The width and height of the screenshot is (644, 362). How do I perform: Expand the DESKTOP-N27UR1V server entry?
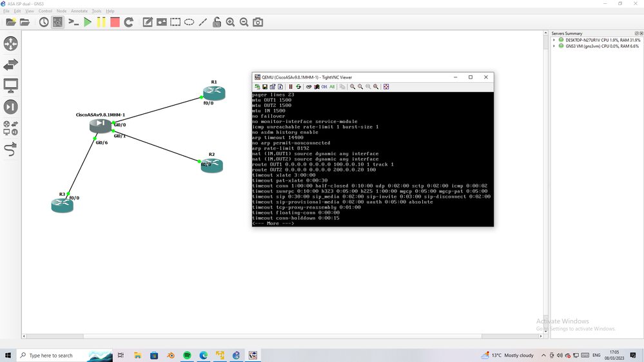[554, 40]
